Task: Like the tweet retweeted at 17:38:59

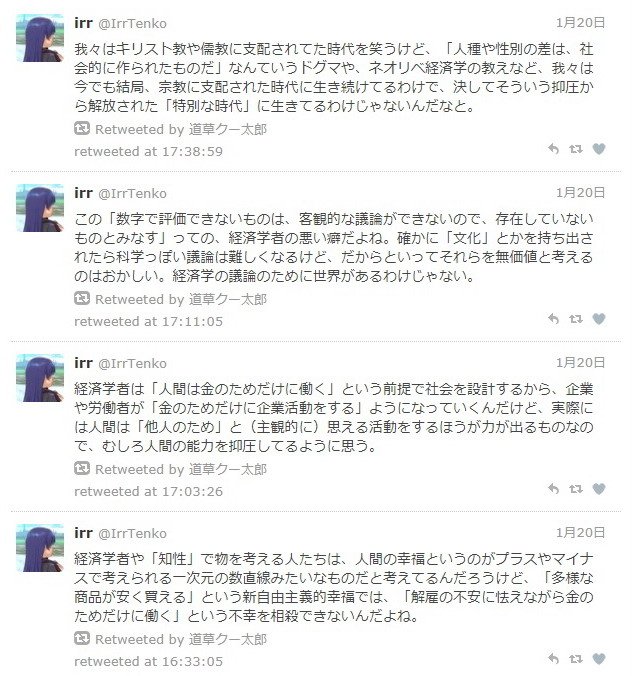Action: 599,149
